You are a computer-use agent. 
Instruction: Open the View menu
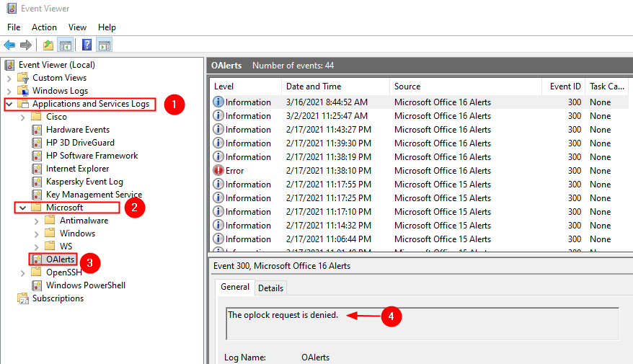[77, 27]
